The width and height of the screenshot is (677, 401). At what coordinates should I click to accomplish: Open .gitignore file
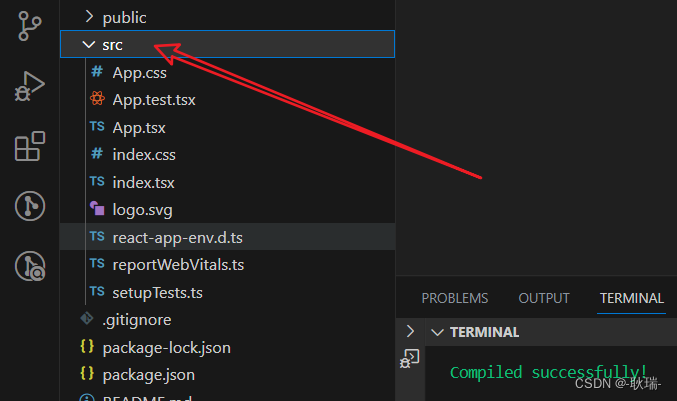click(x=137, y=320)
